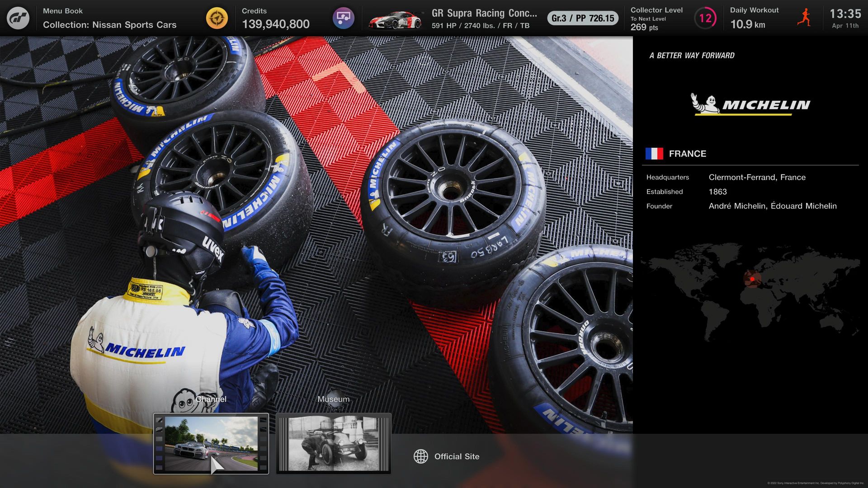Select the GR Supra car thumbnail icon
Viewport: 868px width, 488px height.
395,19
